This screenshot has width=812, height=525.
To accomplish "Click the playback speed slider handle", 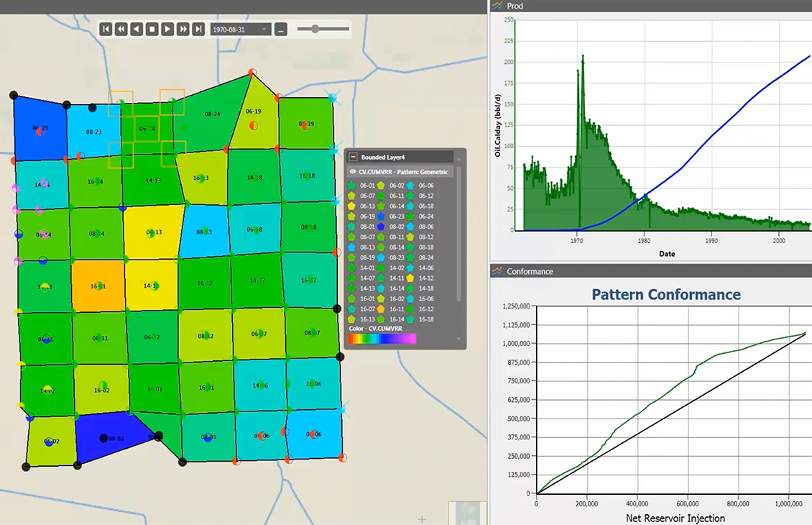I will [x=315, y=29].
